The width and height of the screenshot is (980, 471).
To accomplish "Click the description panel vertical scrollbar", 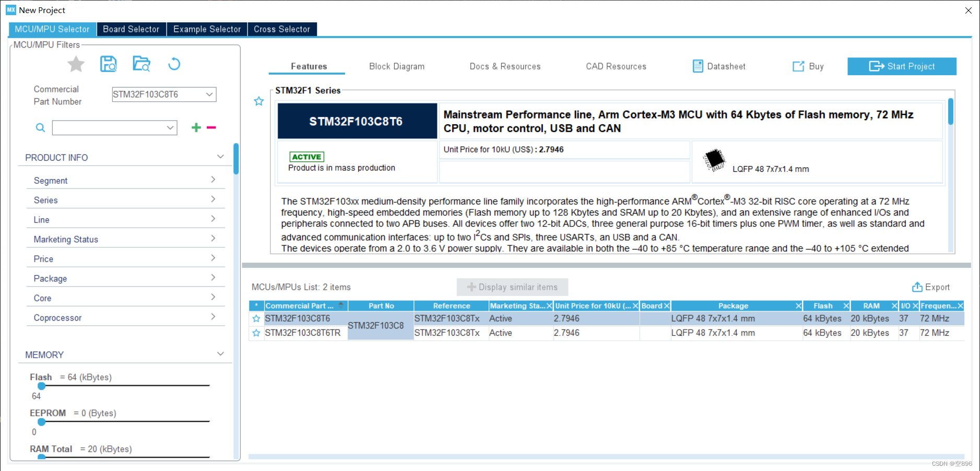I will [x=951, y=111].
